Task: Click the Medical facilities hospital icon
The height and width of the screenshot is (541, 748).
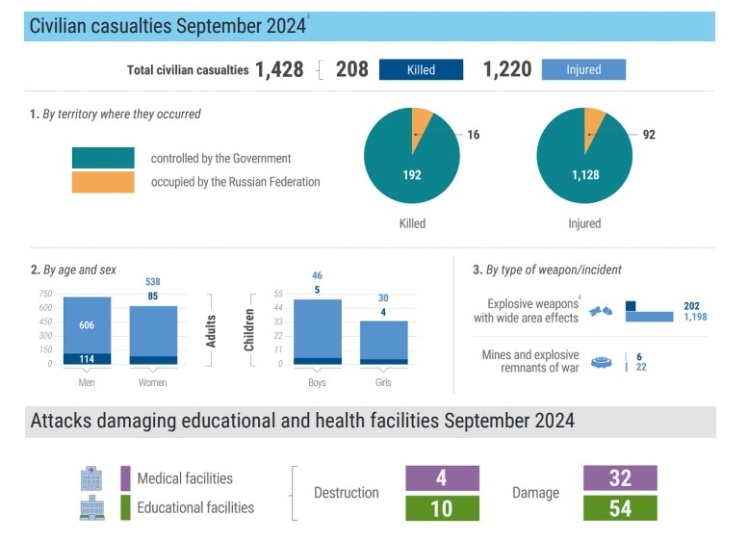Action: click(x=91, y=479)
